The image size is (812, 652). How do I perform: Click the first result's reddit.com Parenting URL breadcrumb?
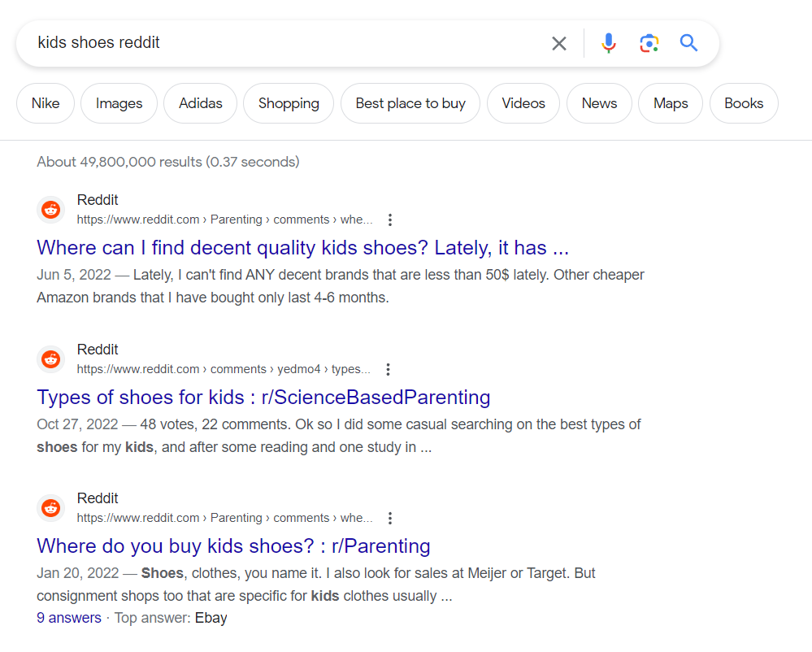tap(225, 220)
